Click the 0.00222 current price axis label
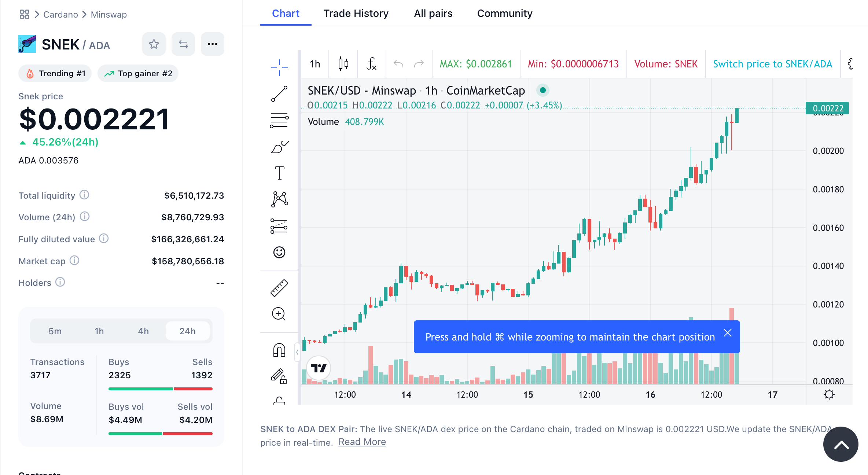The image size is (868, 475). click(x=827, y=108)
